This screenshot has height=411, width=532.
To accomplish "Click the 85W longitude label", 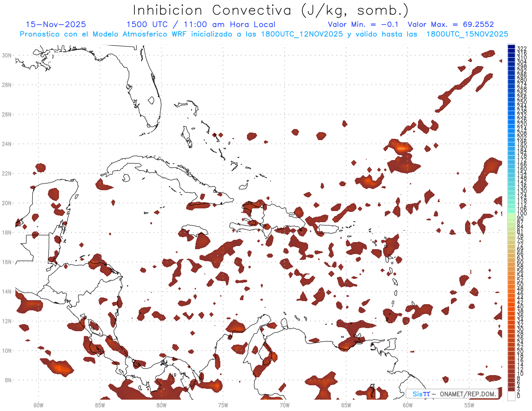I will [x=100, y=405].
